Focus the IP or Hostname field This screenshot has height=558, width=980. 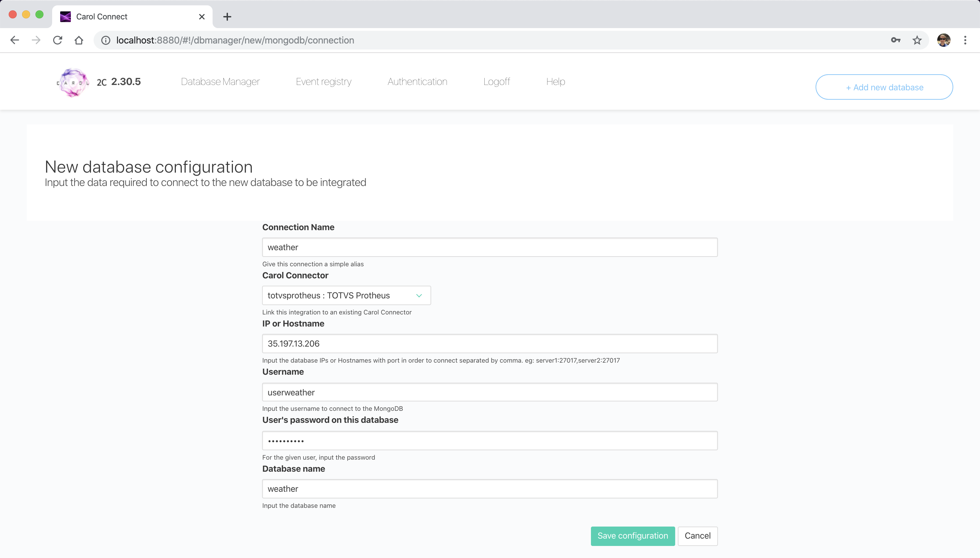(x=490, y=343)
